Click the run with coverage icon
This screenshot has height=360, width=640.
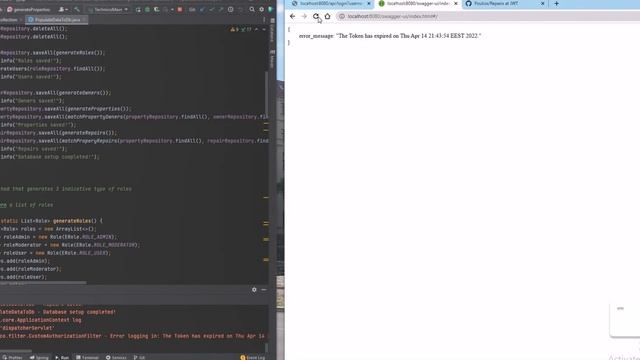coord(156,9)
